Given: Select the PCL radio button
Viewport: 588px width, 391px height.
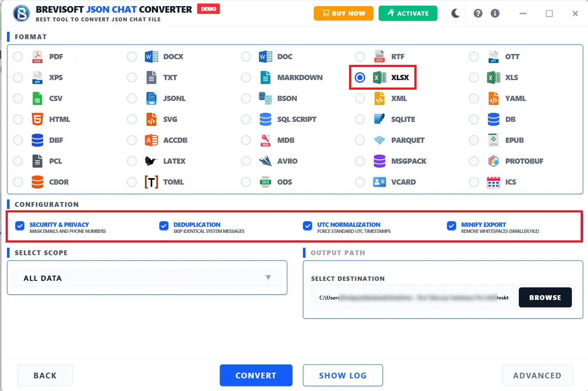Looking at the screenshot, I should click(x=18, y=161).
